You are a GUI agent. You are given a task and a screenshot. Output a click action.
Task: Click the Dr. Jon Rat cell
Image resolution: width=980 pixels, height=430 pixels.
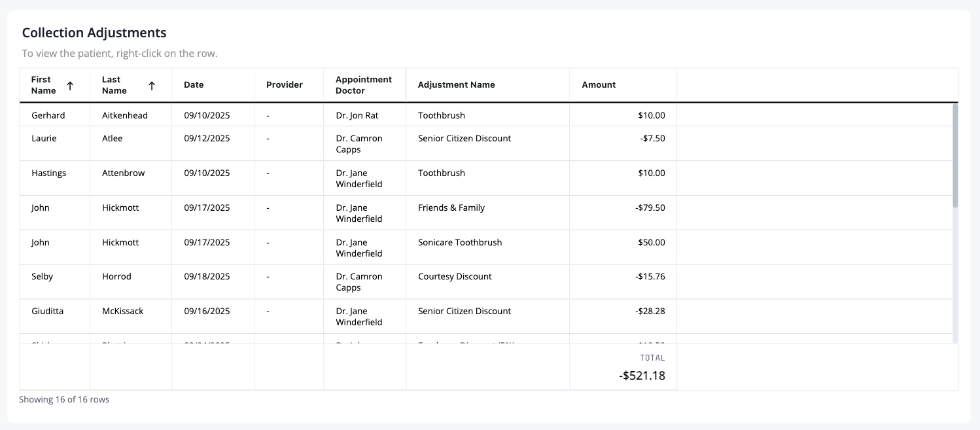click(x=364, y=115)
